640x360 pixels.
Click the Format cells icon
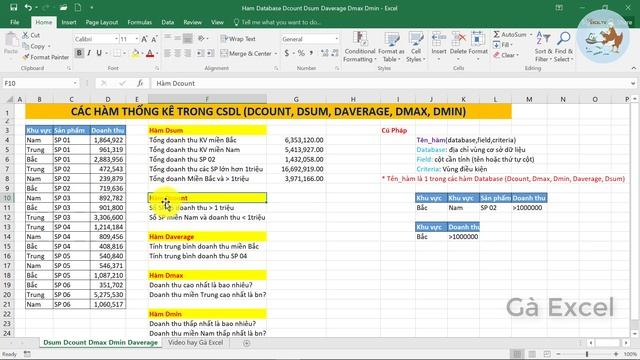[x=478, y=39]
